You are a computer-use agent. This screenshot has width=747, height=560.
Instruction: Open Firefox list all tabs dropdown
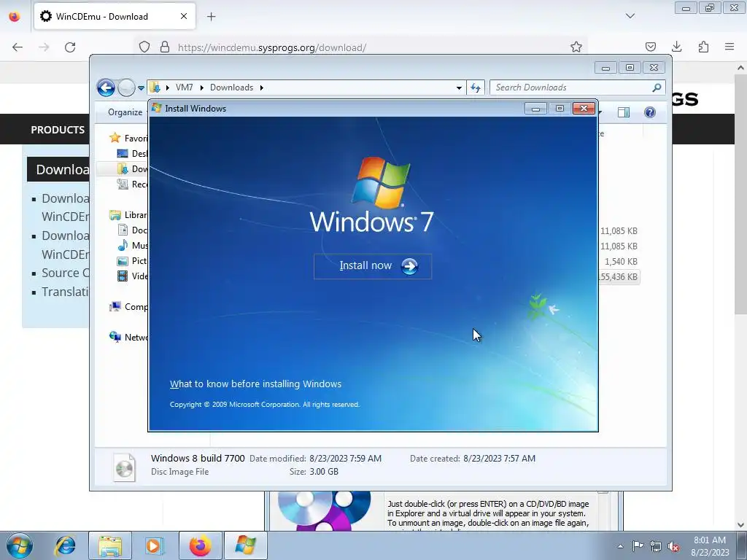tap(630, 16)
